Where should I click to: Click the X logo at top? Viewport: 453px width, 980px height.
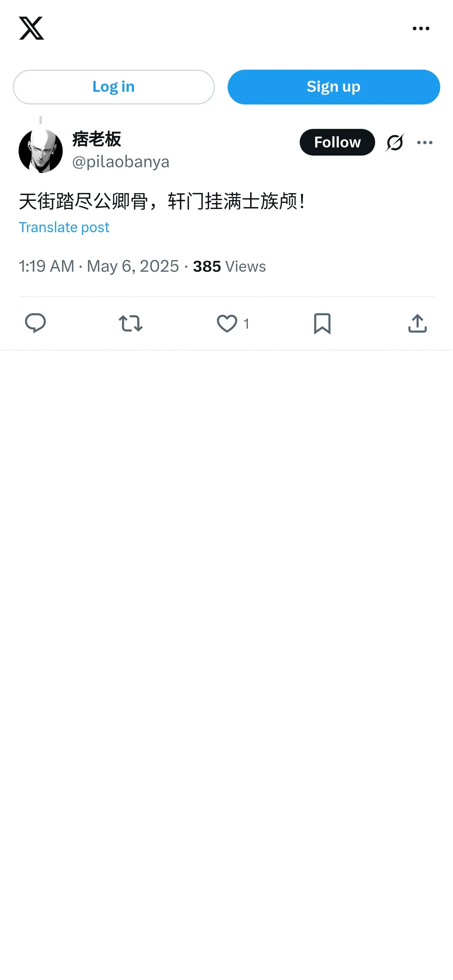click(x=31, y=28)
